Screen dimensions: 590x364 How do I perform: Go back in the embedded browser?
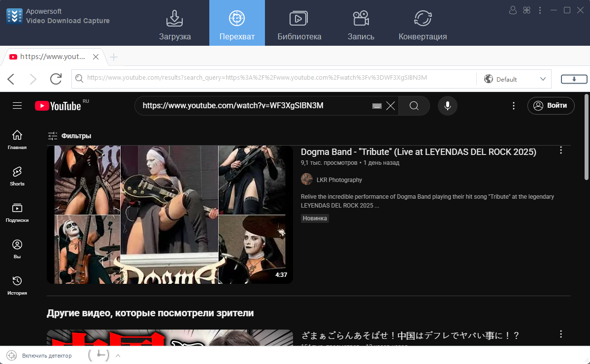coord(11,79)
